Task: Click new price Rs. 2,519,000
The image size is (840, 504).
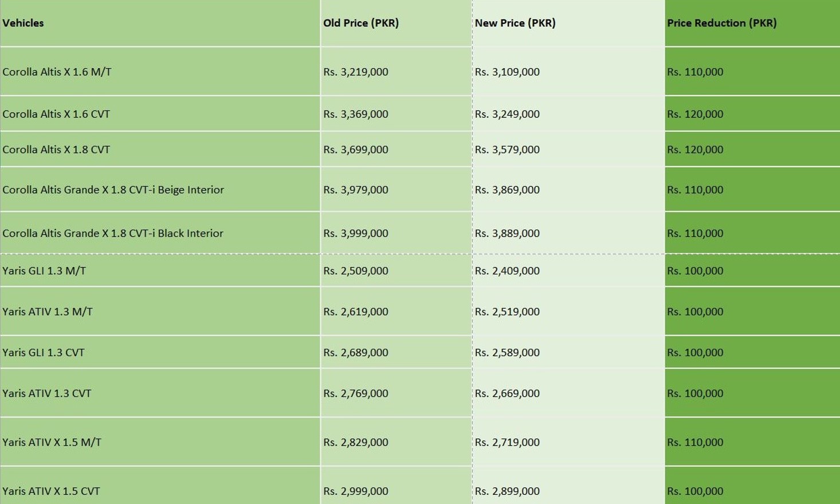Action: (x=568, y=312)
